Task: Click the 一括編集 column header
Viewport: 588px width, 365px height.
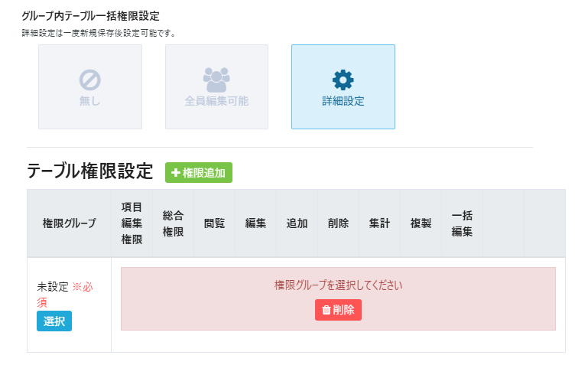Action: coord(463,223)
